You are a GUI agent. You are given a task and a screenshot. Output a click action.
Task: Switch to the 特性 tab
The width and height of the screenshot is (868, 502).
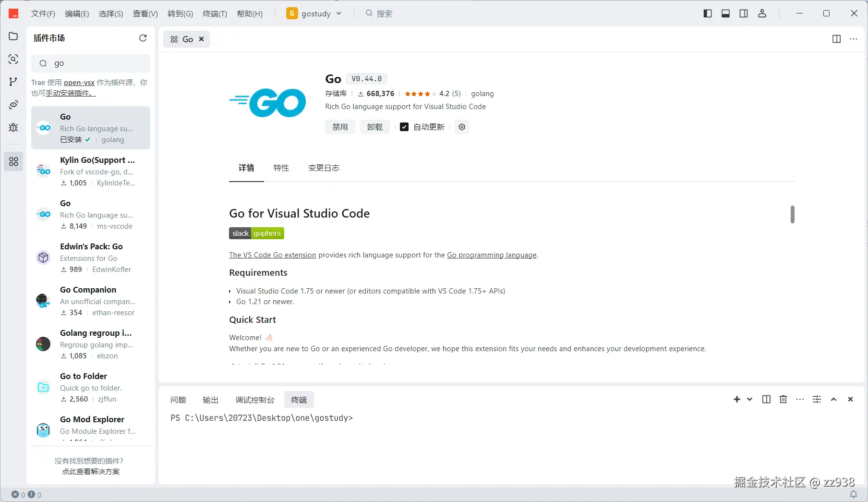click(x=281, y=168)
